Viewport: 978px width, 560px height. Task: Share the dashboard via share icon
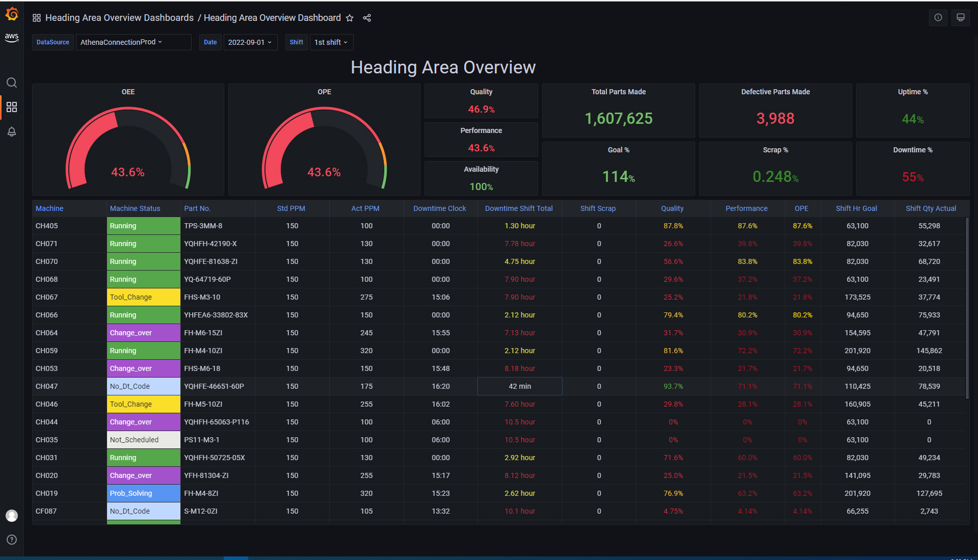pos(367,18)
